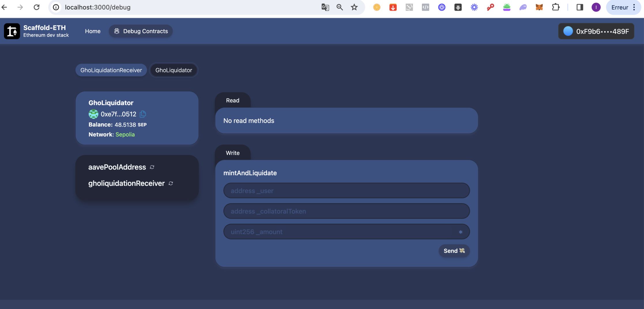
Task: Click the site information icon in address bar
Action: (56, 7)
